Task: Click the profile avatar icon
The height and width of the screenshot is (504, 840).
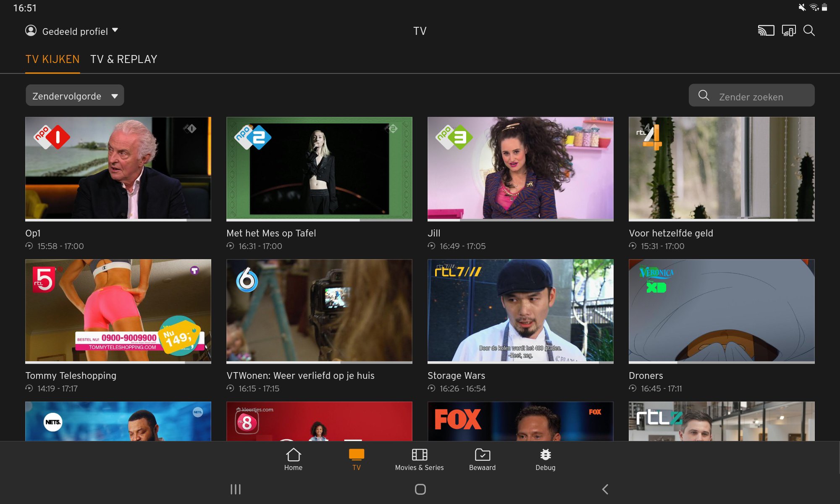Action: point(31,31)
